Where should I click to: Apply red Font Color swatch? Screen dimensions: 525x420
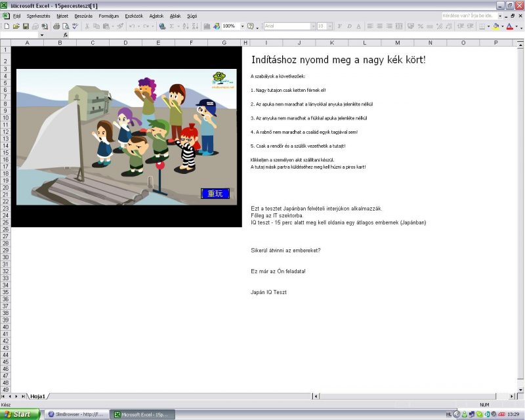click(x=510, y=26)
